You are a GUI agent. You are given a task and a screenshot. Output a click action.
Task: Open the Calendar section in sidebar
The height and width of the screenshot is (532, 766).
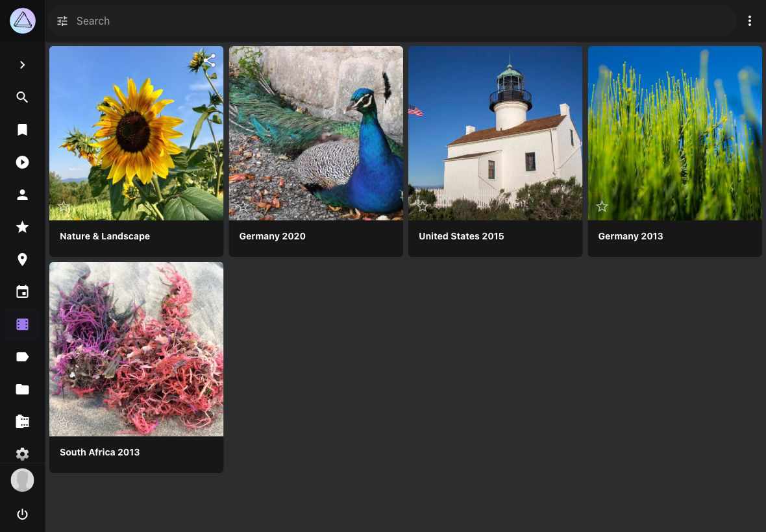tap(22, 291)
